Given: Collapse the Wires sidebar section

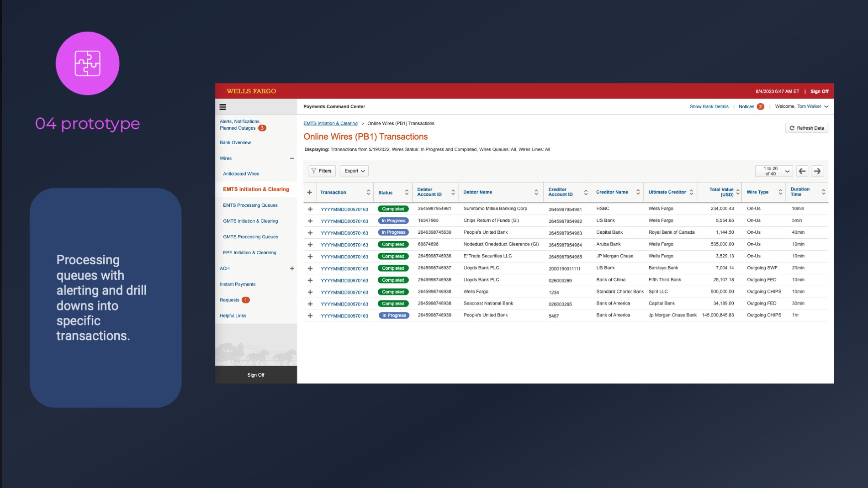Looking at the screenshot, I should click(292, 159).
